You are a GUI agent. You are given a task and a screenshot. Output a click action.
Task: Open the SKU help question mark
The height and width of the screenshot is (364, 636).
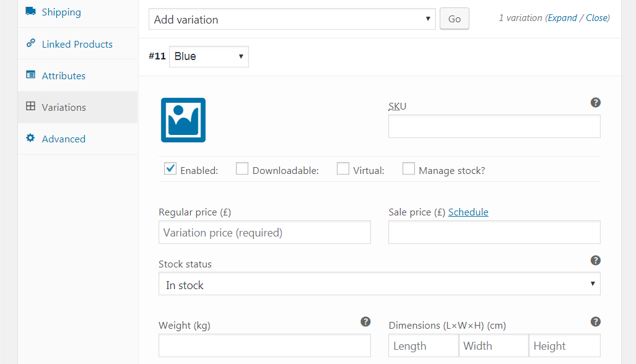pos(596,102)
